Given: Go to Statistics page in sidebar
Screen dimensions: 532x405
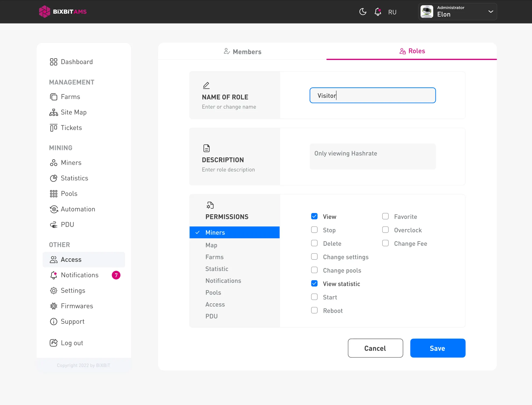Looking at the screenshot, I should point(69,178).
